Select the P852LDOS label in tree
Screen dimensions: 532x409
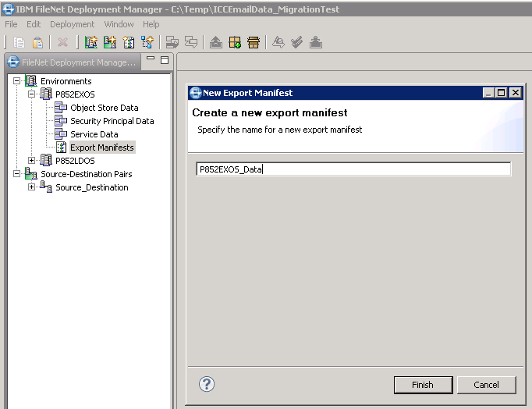[x=75, y=161]
